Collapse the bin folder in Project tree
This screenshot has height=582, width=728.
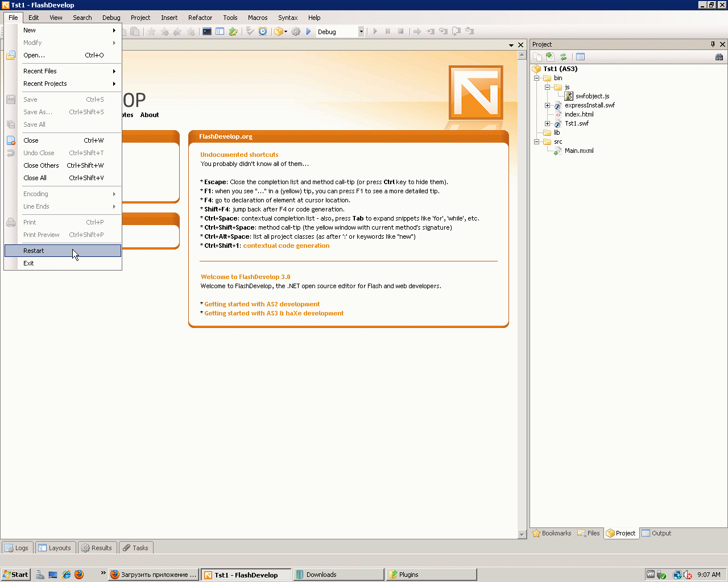536,78
